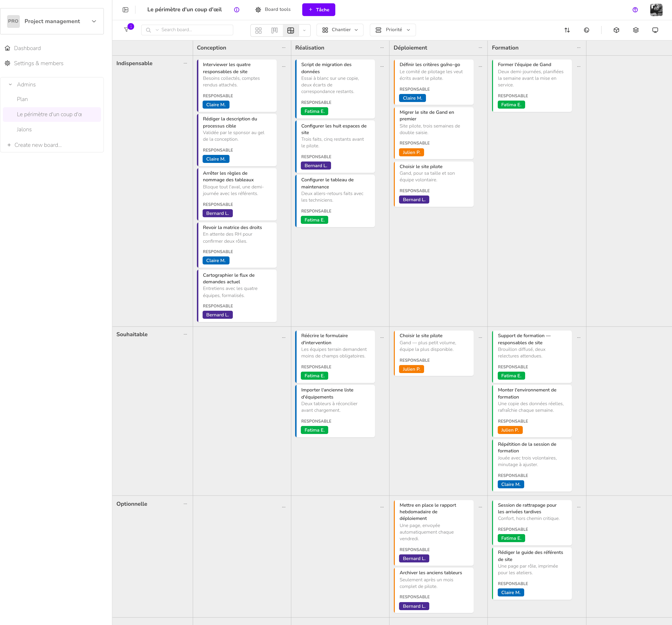
Task: Open user profile avatar
Action: click(x=656, y=10)
